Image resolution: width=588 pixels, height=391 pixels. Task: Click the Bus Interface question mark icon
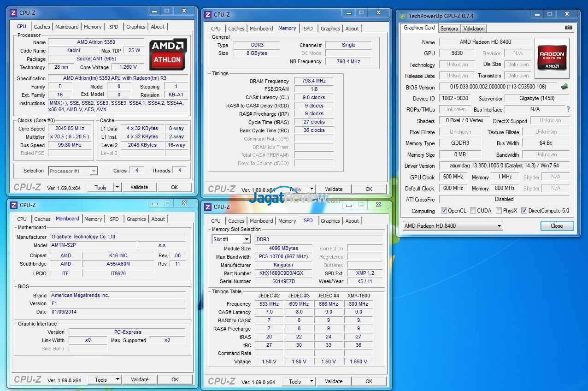[568, 109]
